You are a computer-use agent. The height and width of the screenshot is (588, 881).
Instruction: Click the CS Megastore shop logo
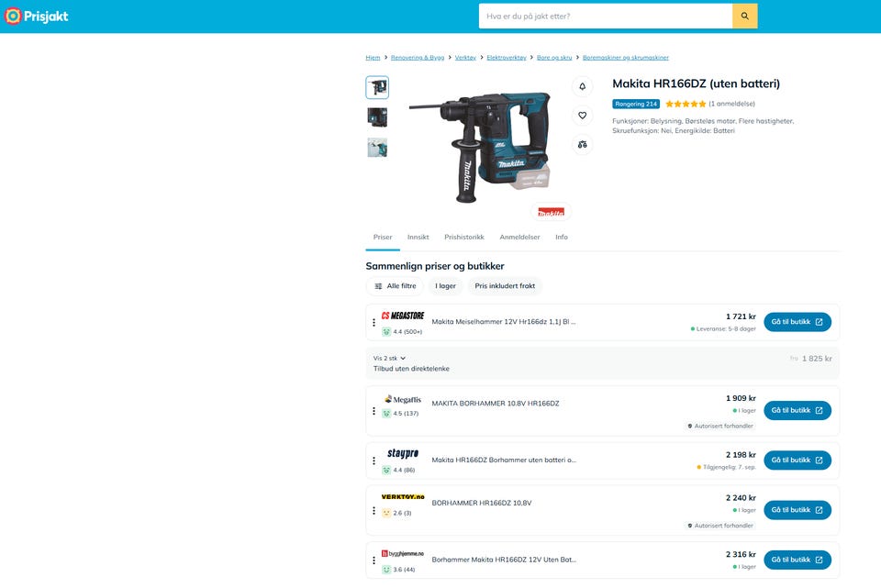[403, 316]
